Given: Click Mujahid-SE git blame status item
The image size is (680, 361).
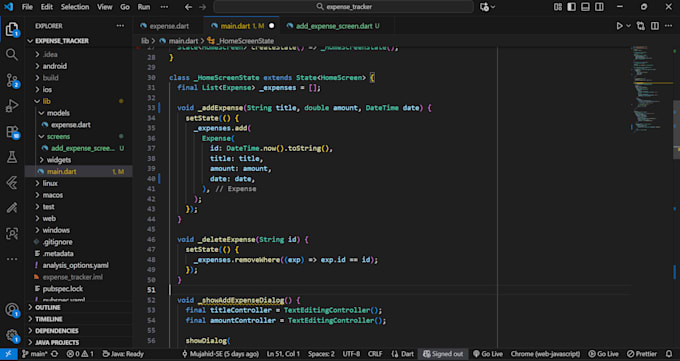Looking at the screenshot, I should (x=220, y=354).
